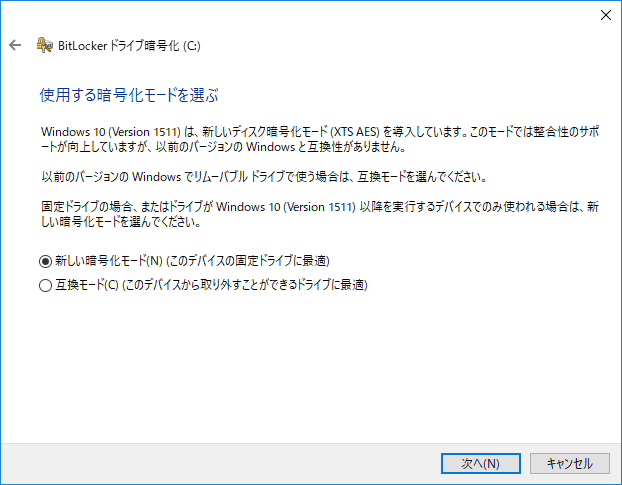Select the 互換モード(C) radio button
Screen dimensions: 622x485
(45, 285)
